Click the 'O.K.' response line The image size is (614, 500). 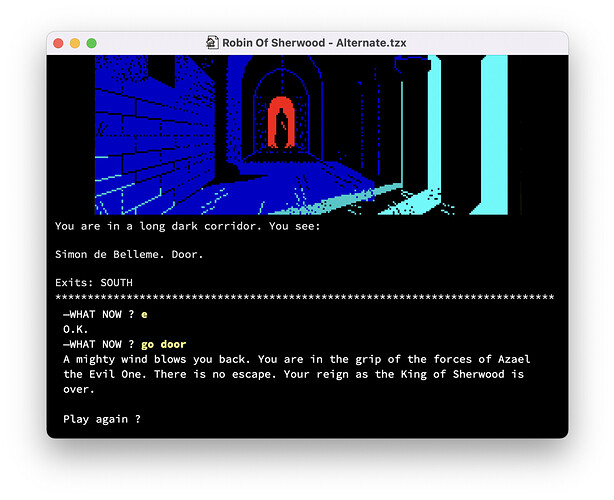coord(76,329)
